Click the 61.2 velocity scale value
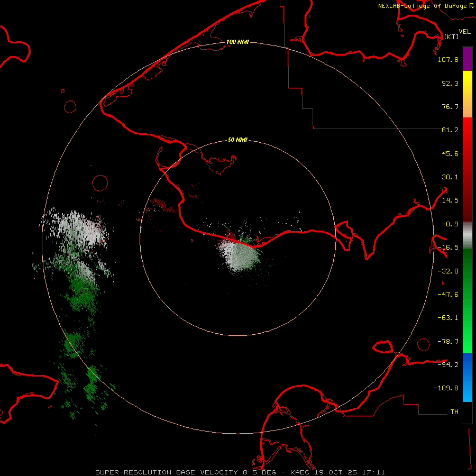This screenshot has width=476, height=476. click(x=450, y=130)
